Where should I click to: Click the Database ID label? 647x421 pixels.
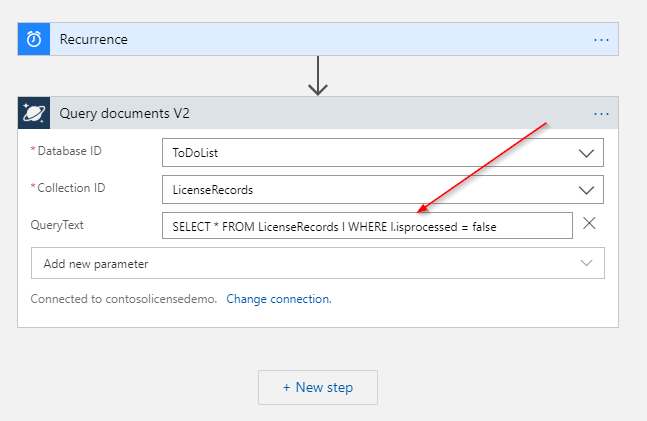[x=71, y=151]
